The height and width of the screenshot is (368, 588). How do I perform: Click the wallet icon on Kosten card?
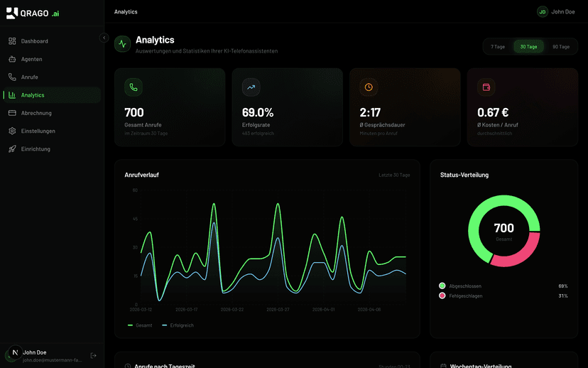click(x=486, y=87)
